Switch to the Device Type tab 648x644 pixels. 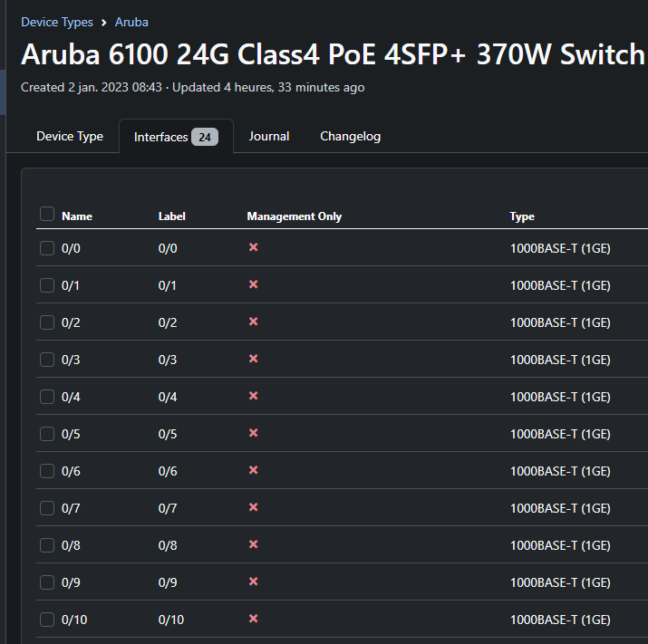coord(70,137)
